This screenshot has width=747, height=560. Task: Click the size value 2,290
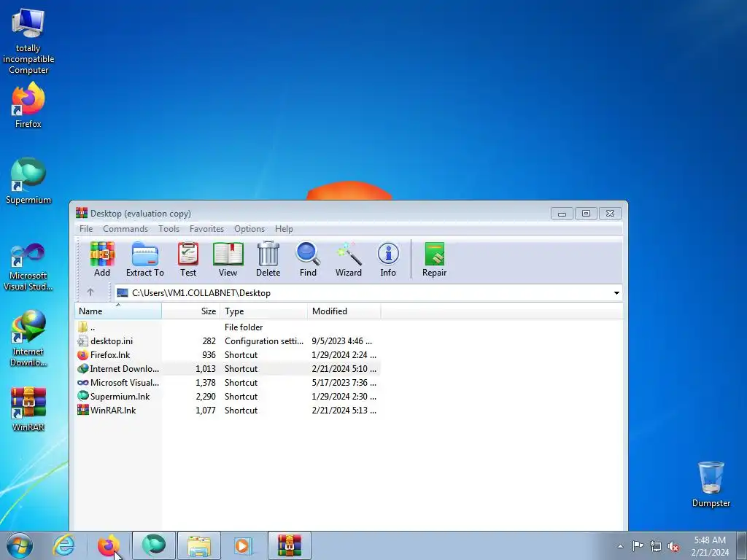click(x=206, y=396)
